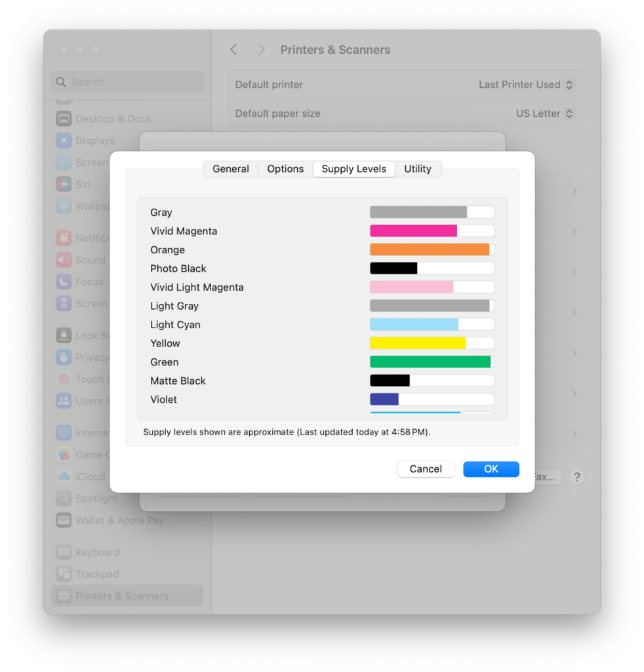
Task: Click the back navigation chevron
Action: tap(234, 49)
